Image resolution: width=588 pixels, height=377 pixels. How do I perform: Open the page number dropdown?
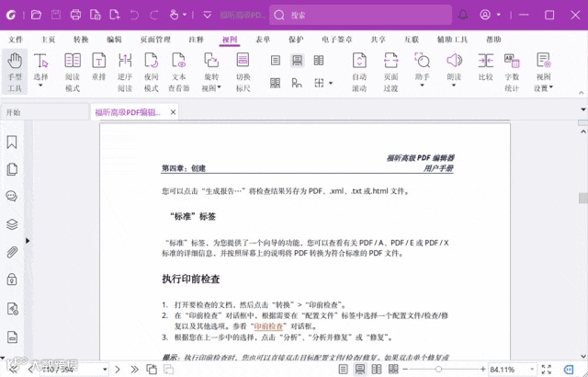[105, 369]
